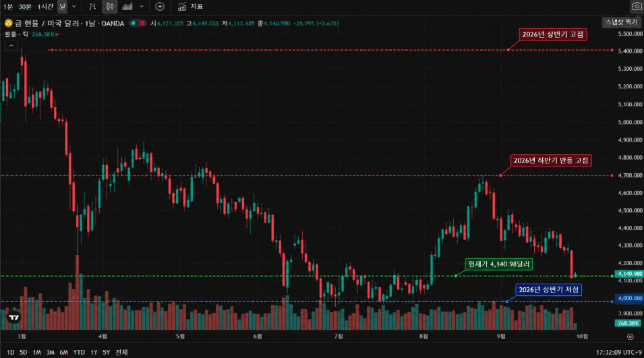
Task: Select the 날 daily timeframe
Action: tap(63, 7)
